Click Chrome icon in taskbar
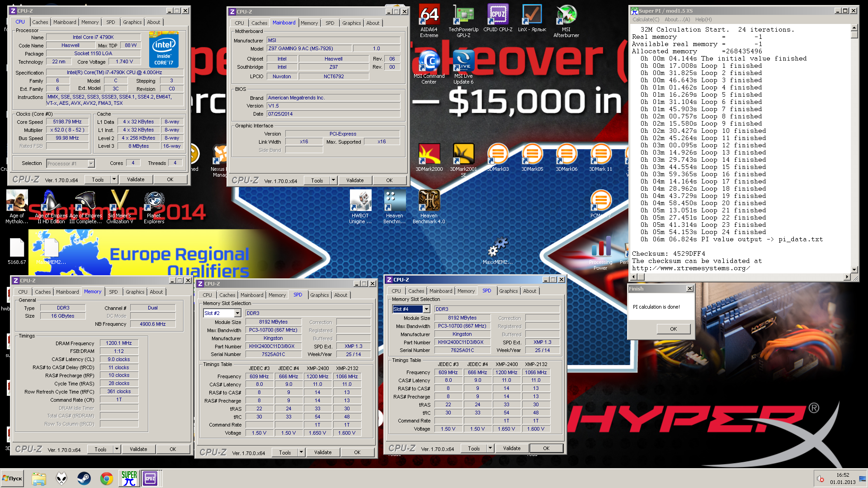 tap(107, 478)
